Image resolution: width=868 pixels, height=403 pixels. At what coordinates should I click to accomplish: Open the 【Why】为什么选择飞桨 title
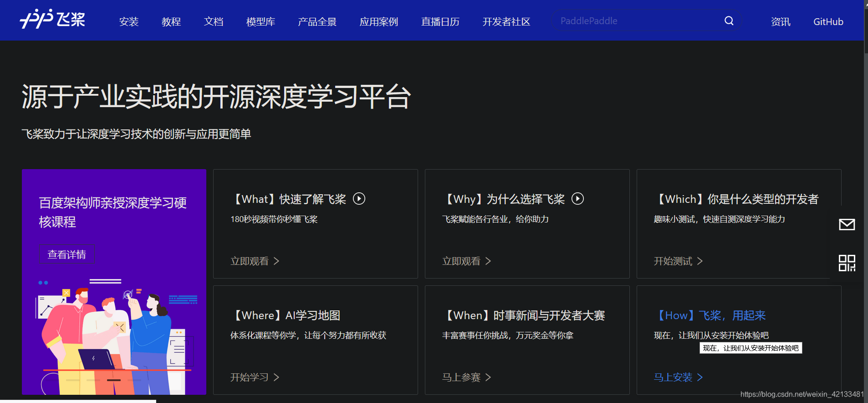coord(505,199)
